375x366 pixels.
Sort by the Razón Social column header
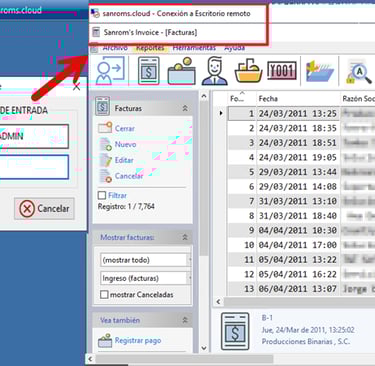click(x=358, y=99)
